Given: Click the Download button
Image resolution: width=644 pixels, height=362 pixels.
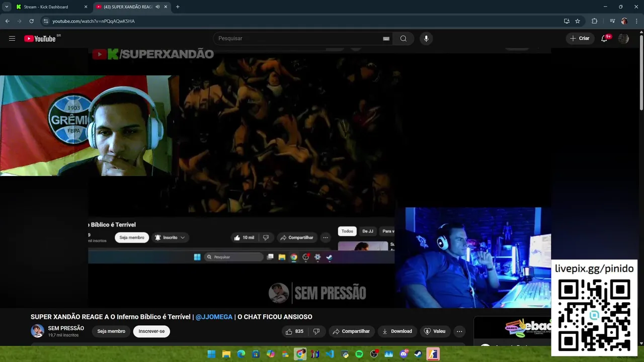Looking at the screenshot, I should 397,331.
